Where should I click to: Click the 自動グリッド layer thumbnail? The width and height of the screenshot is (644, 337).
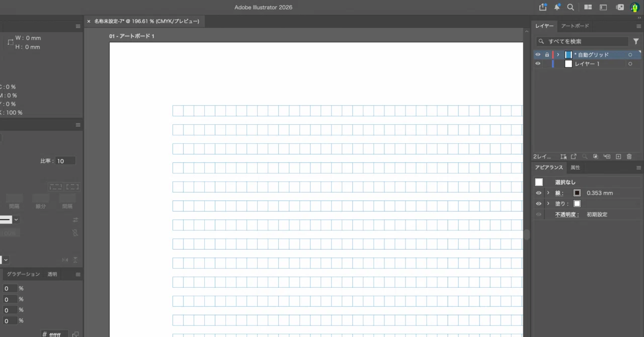point(569,55)
